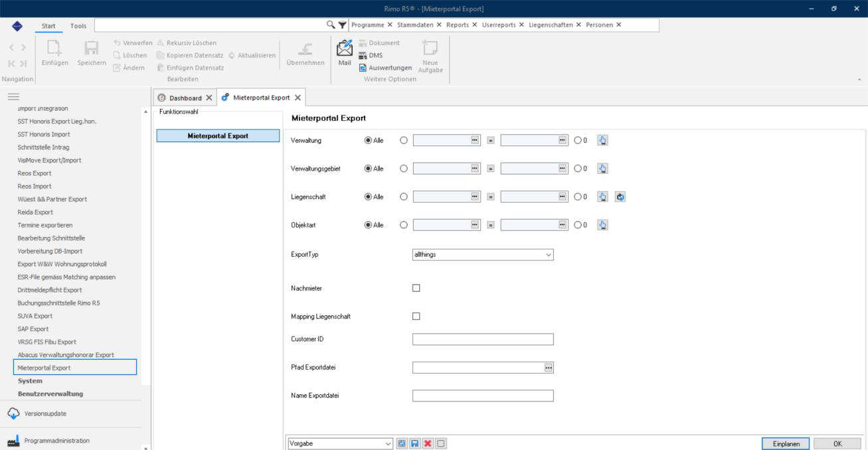868x450 pixels.
Task: Switch to the Start ribbon tab
Action: (48, 25)
